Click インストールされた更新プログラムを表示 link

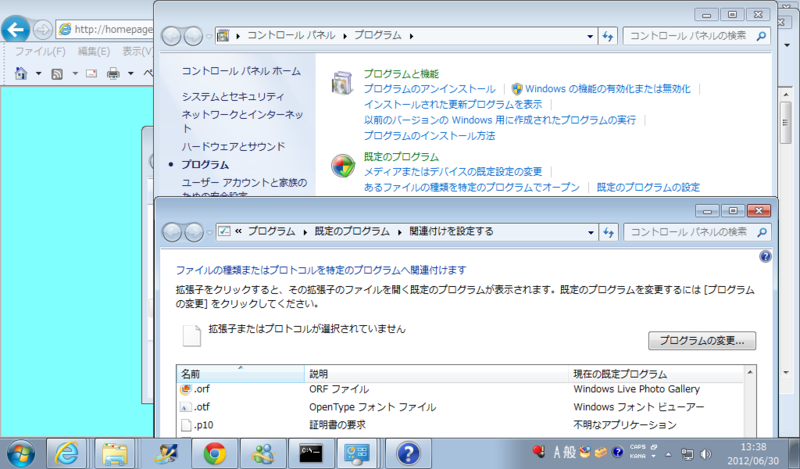(453, 105)
